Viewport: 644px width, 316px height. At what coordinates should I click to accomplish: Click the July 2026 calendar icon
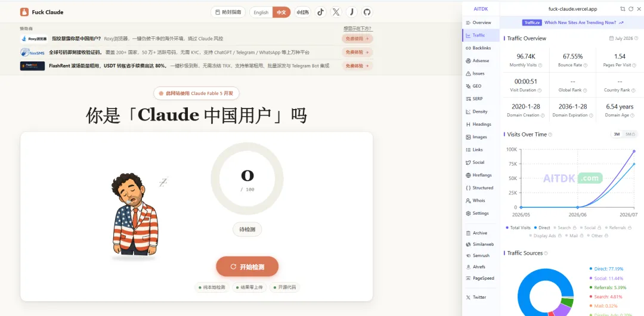tap(611, 38)
